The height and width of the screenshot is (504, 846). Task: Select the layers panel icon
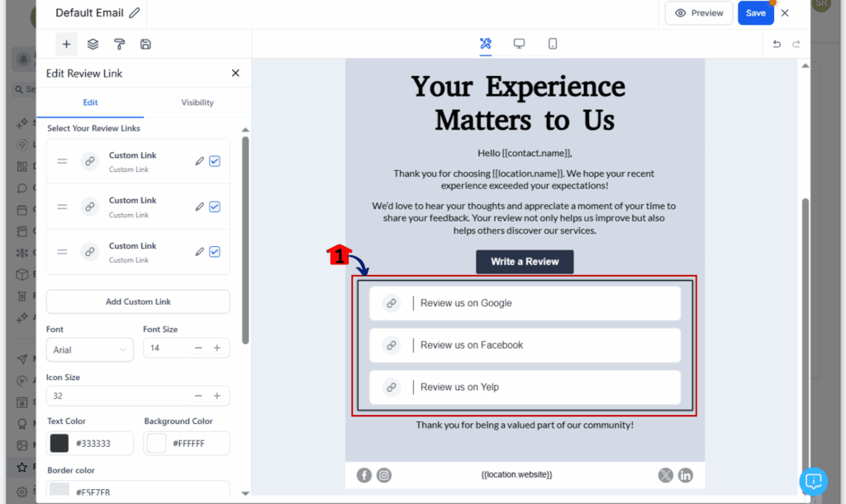click(x=93, y=44)
